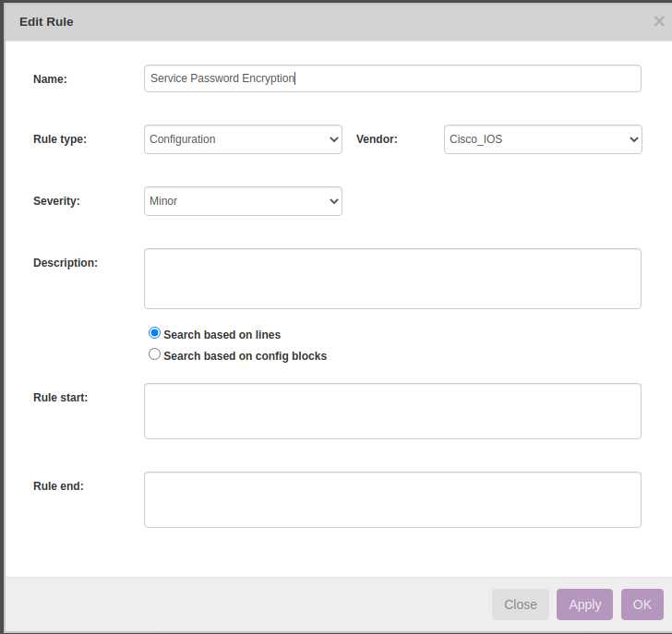Expand the Vendor dropdown showing Cisco_IOS
Screen dimensions: 672x634
[543, 139]
